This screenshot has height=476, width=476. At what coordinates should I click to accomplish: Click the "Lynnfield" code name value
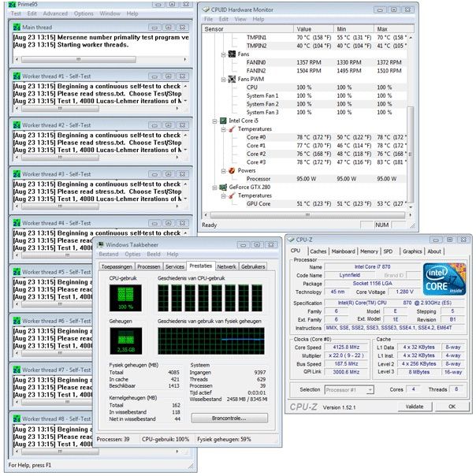[x=349, y=275]
